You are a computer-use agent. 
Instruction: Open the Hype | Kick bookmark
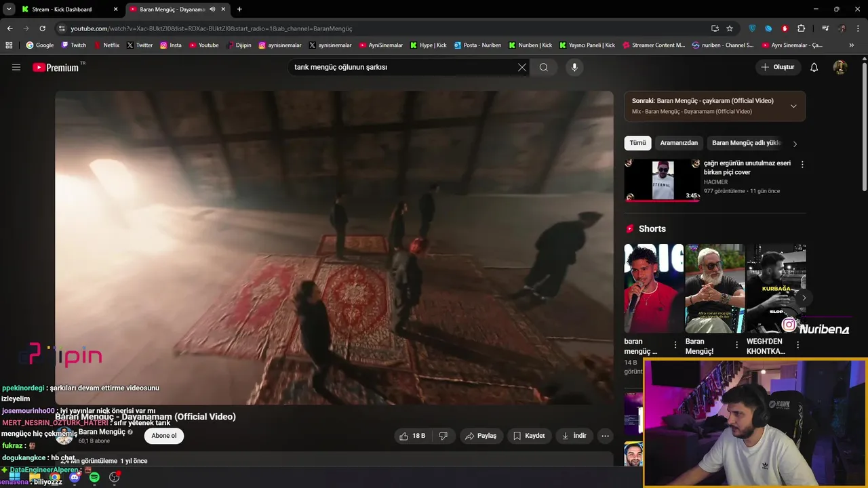428,45
